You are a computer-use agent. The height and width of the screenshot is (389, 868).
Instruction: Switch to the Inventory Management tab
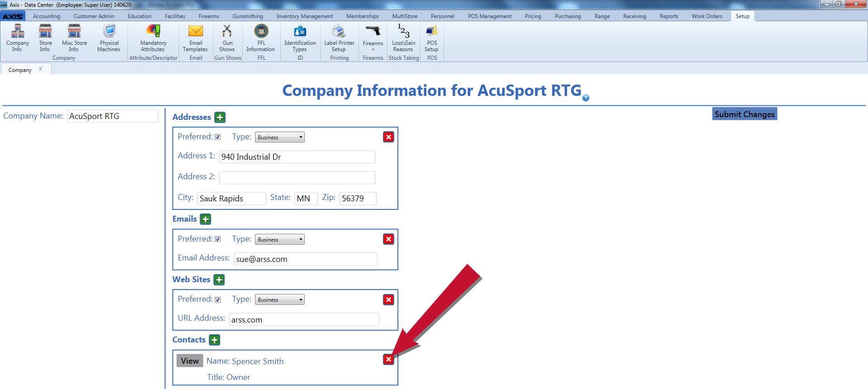pos(304,16)
